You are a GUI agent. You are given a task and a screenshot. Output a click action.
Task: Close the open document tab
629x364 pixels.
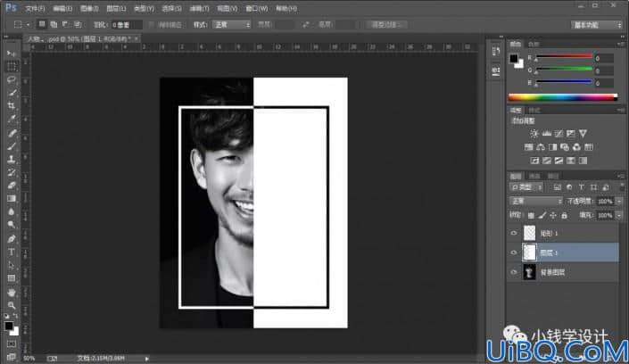[x=137, y=39]
